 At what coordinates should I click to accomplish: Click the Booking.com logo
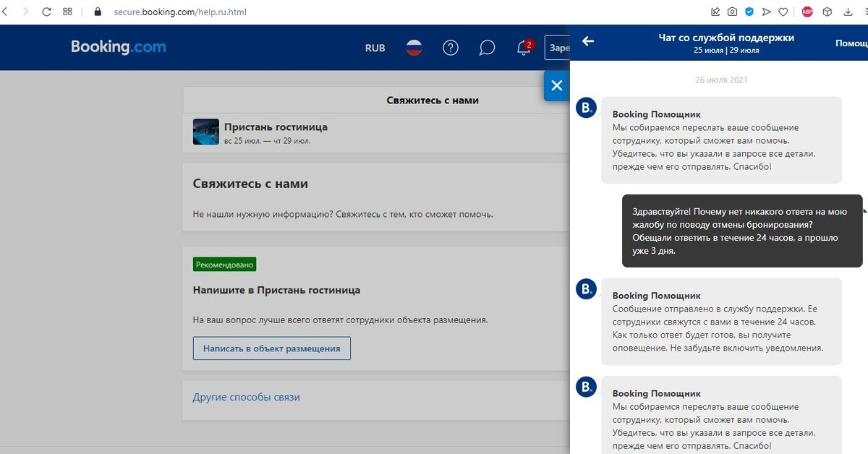pos(119,48)
